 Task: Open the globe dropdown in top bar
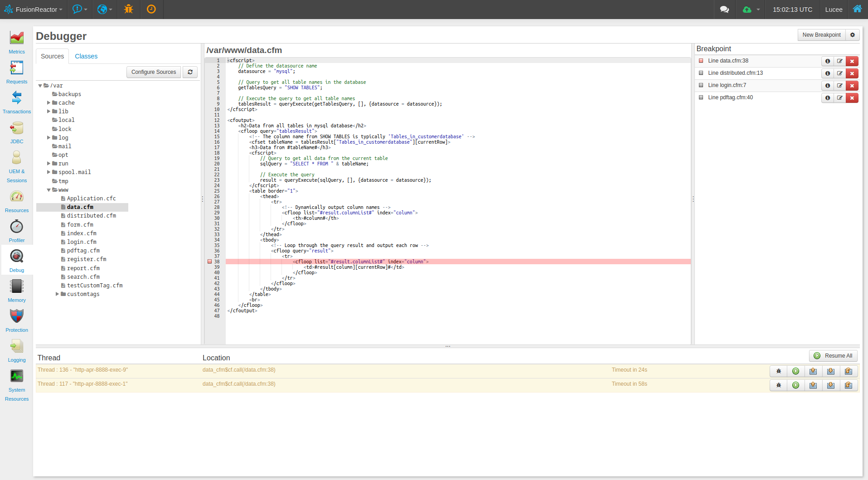tap(105, 10)
